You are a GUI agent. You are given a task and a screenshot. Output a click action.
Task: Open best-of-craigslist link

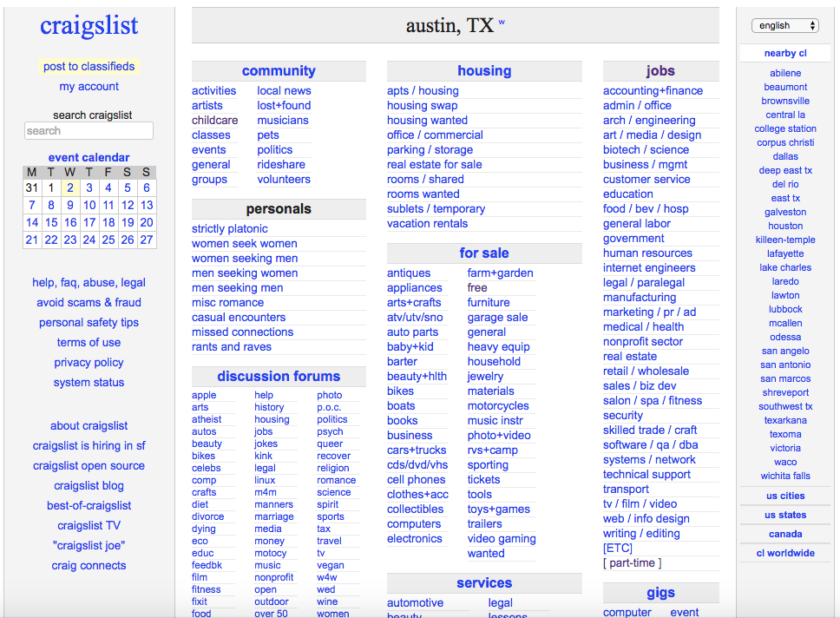click(89, 505)
